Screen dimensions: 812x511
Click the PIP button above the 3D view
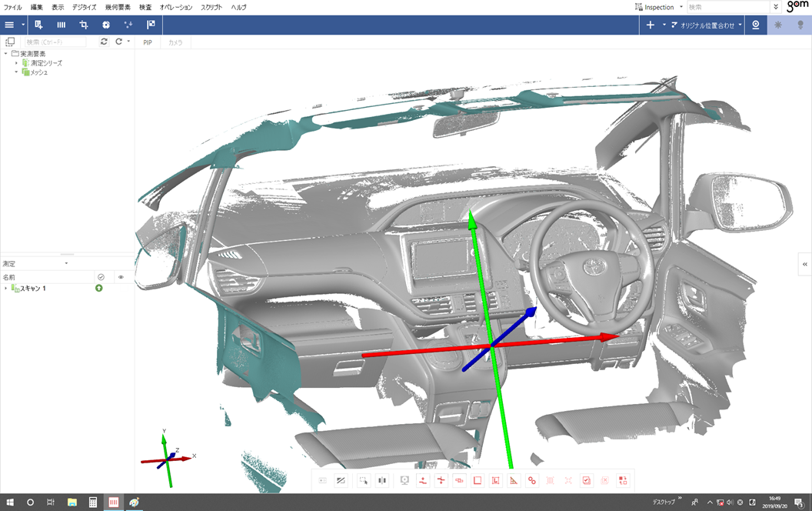(x=148, y=42)
